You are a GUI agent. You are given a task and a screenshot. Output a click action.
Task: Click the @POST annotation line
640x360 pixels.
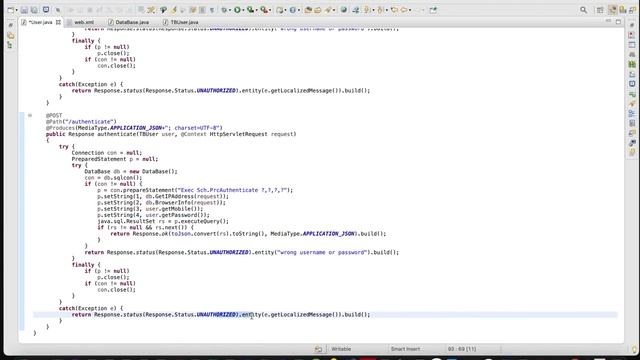point(54,116)
